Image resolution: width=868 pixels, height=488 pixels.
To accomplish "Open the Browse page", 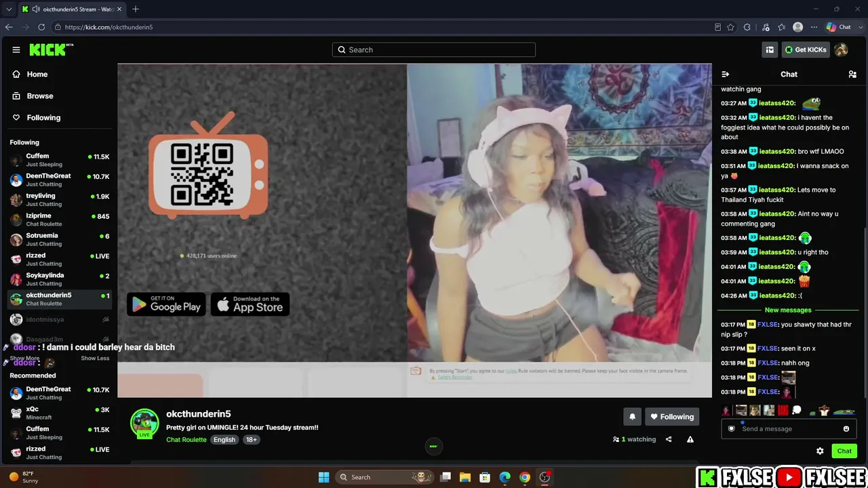I will tap(33, 96).
